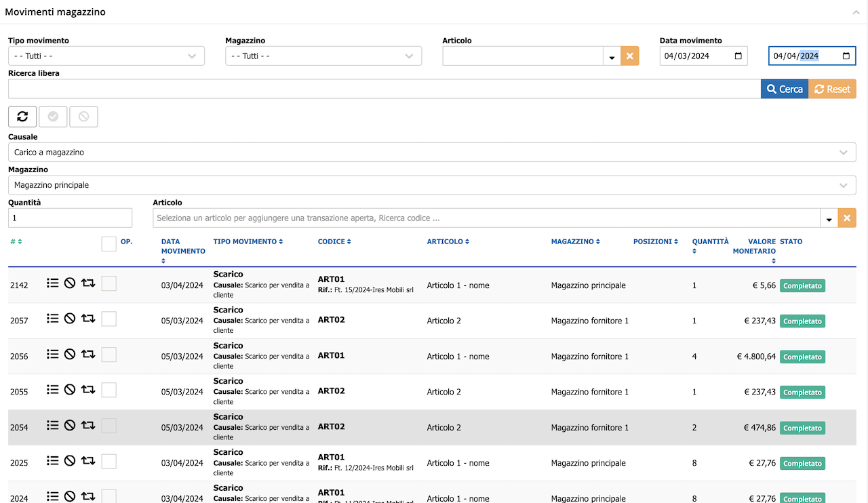Click the transfer arrows icon for row 2056
This screenshot has width=868, height=503.
point(88,354)
